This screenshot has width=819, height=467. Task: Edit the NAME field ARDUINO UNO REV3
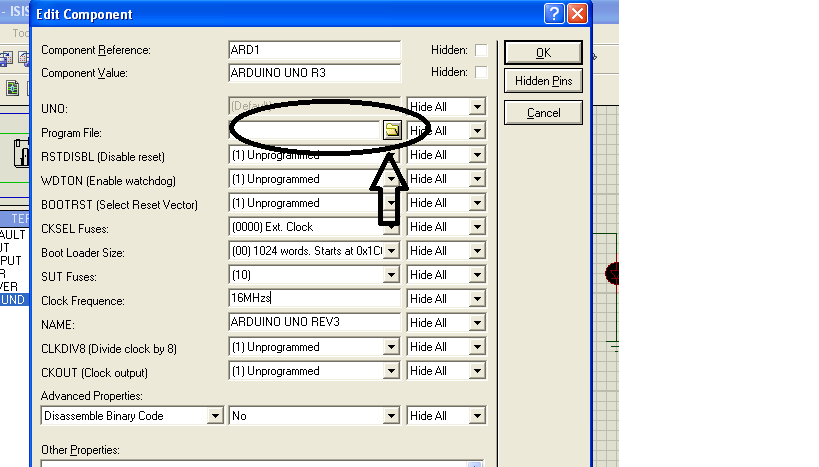314,322
